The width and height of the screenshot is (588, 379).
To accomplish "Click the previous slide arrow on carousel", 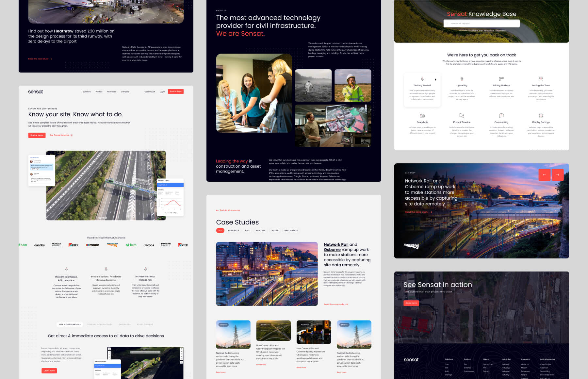I will point(544,175).
